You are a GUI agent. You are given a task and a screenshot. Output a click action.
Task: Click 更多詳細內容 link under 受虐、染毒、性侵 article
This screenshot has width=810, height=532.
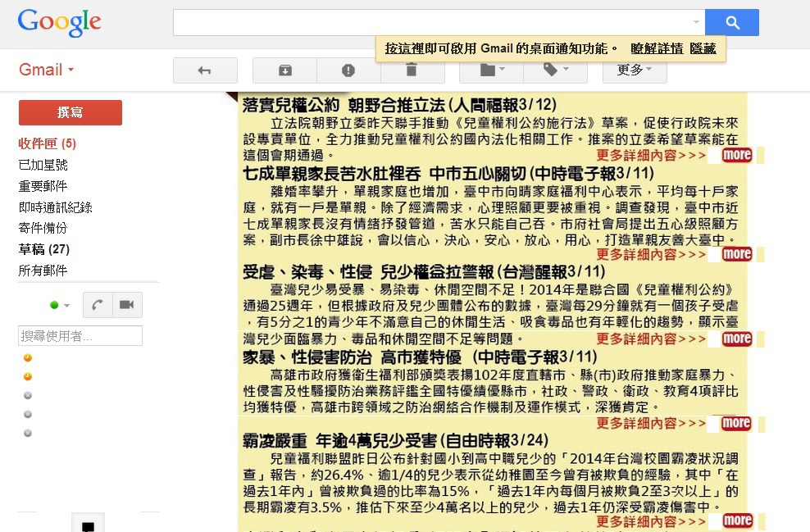pyautogui.click(x=651, y=339)
